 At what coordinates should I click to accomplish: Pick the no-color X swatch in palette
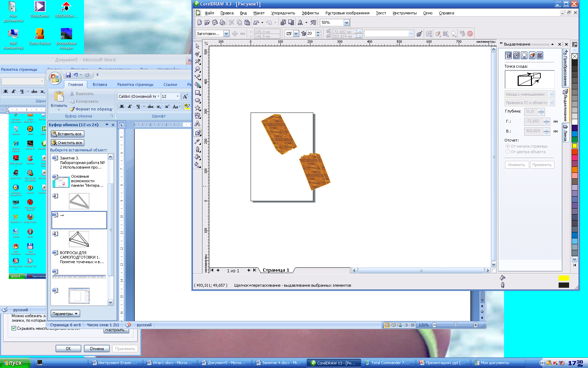(x=574, y=56)
